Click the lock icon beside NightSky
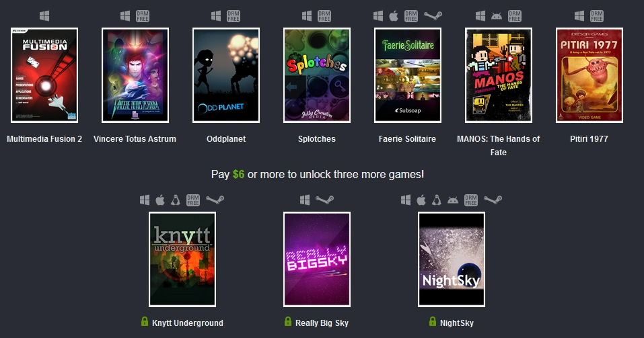Image resolution: width=644 pixels, height=338 pixels. tap(433, 322)
